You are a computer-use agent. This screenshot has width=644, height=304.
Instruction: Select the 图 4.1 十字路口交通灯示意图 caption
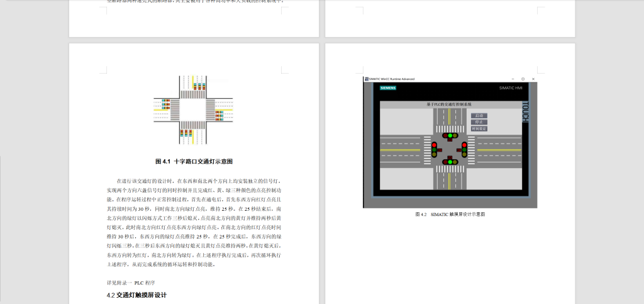[194, 161]
